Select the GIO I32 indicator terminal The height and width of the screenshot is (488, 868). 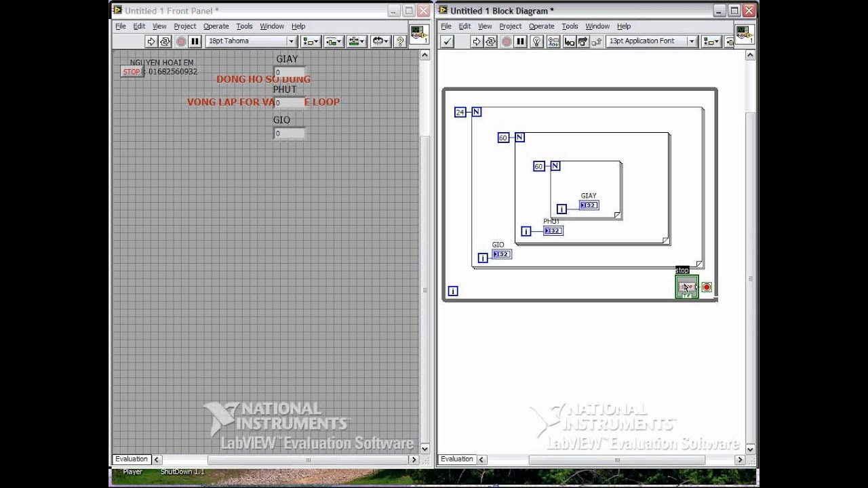coord(502,254)
